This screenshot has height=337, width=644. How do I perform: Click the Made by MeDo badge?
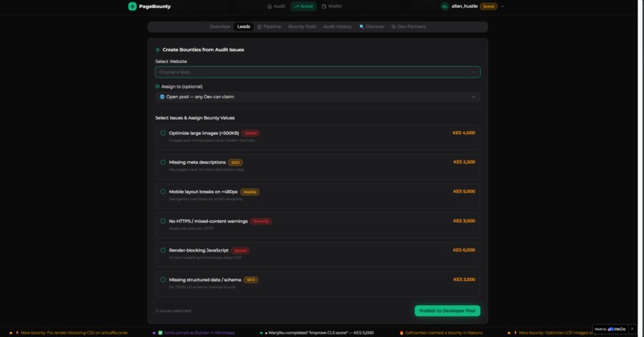coord(610,329)
